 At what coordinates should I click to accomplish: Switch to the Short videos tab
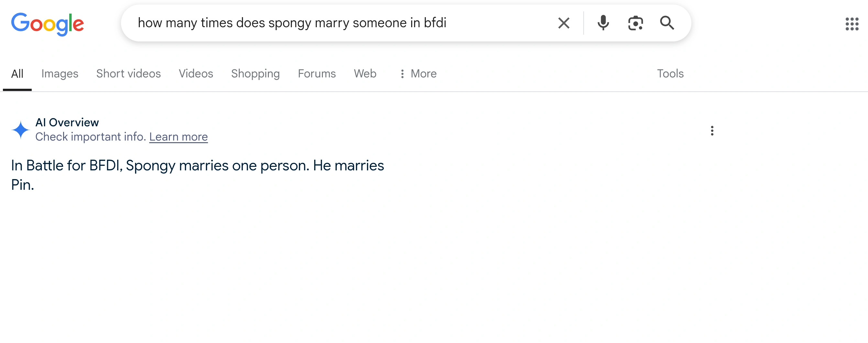coord(128,74)
